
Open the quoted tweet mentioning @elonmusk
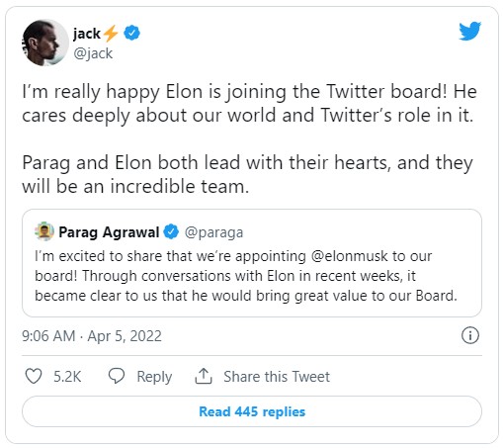coord(252,263)
